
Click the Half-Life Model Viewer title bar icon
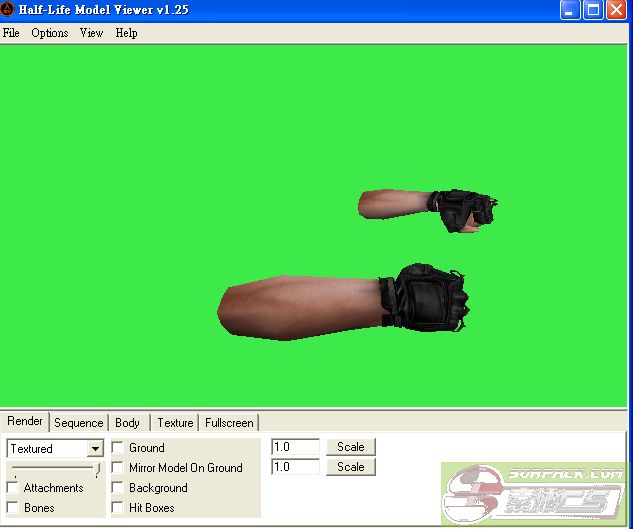(x=7, y=9)
